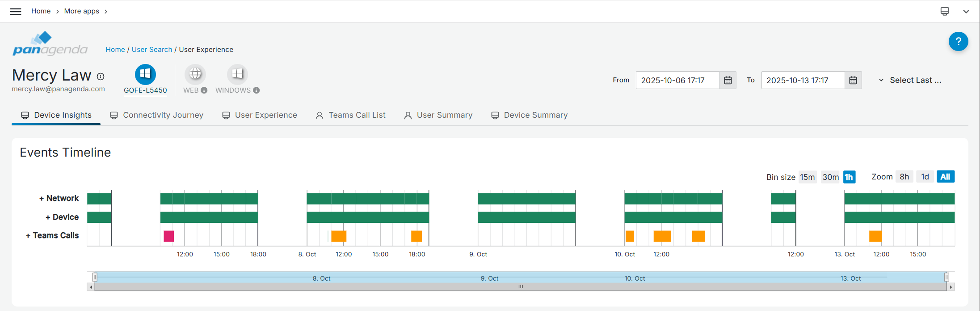This screenshot has height=311, width=980.
Task: Follow the User Search breadcrumb link
Action: coord(151,50)
